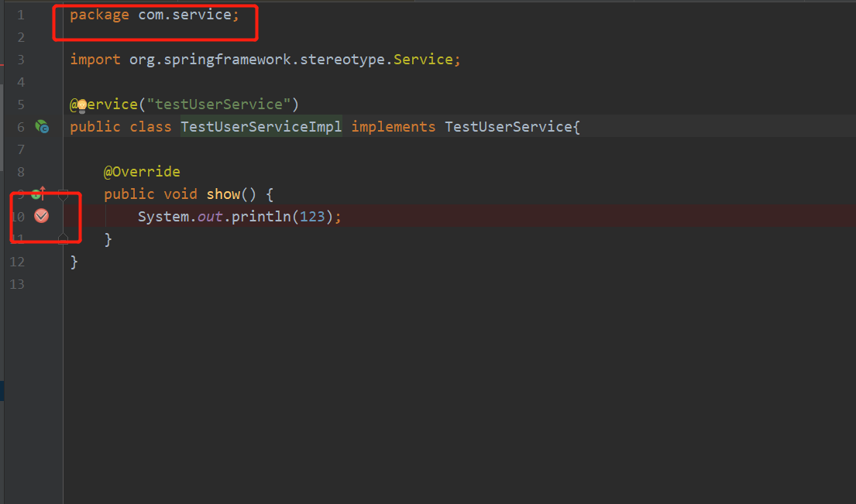
Task: Click the package com.service declaration
Action: (x=153, y=14)
